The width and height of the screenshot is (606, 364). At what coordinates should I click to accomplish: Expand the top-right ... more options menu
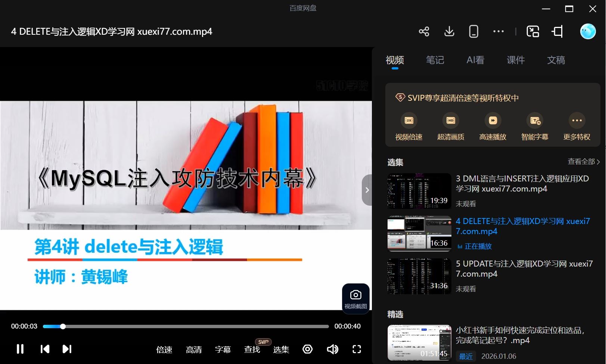pos(498,31)
